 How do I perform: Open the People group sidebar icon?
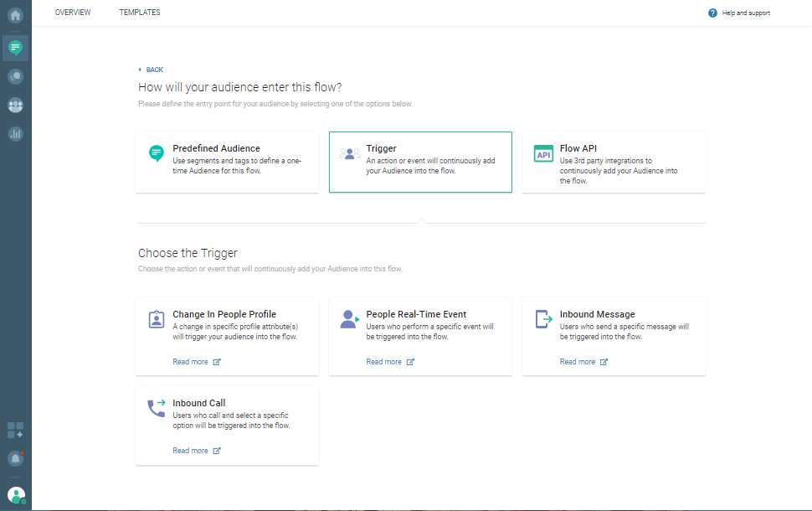pyautogui.click(x=15, y=106)
